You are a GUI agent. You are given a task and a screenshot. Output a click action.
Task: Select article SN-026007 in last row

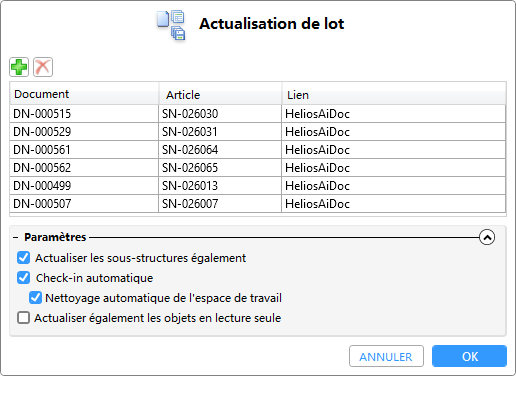click(220, 204)
